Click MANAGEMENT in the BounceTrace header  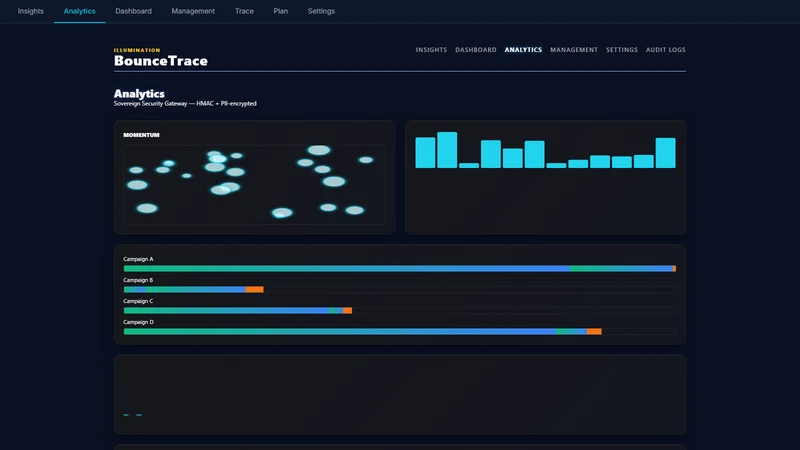point(574,50)
